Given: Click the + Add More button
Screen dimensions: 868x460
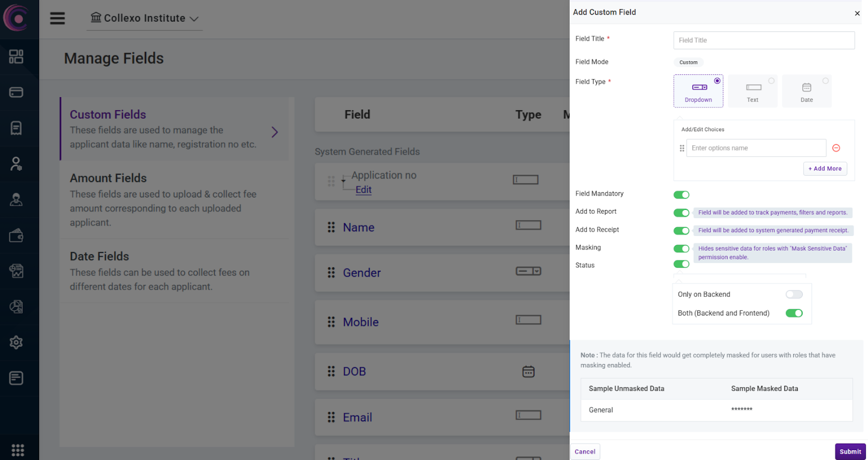Looking at the screenshot, I should [825, 169].
